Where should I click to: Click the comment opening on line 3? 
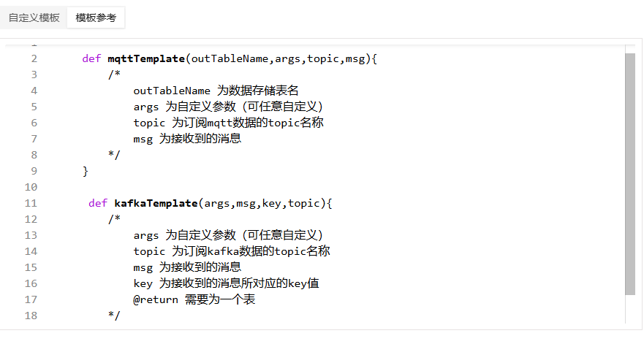[114, 74]
